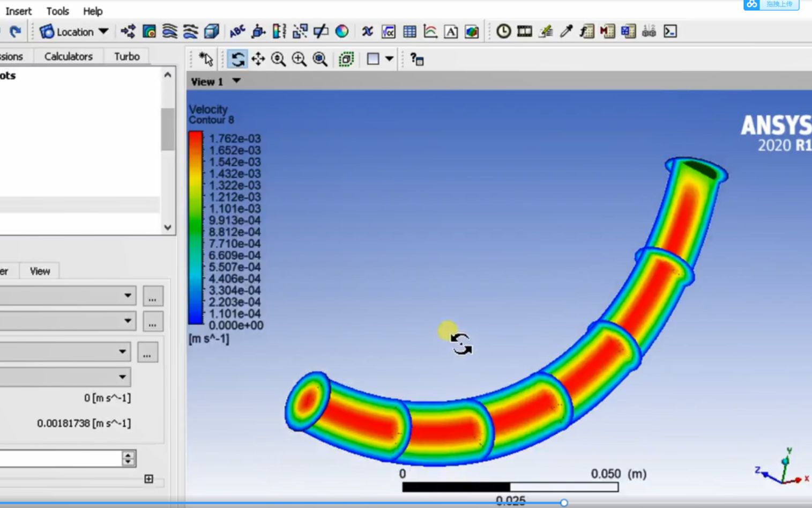This screenshot has width=812, height=508.
Task: Activate the Probe eyedropper tool
Action: point(566,32)
